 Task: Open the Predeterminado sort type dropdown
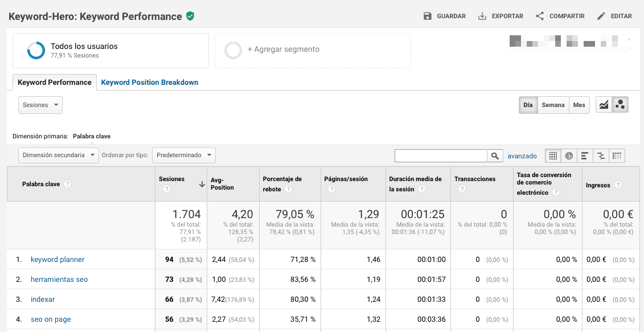[x=183, y=155]
